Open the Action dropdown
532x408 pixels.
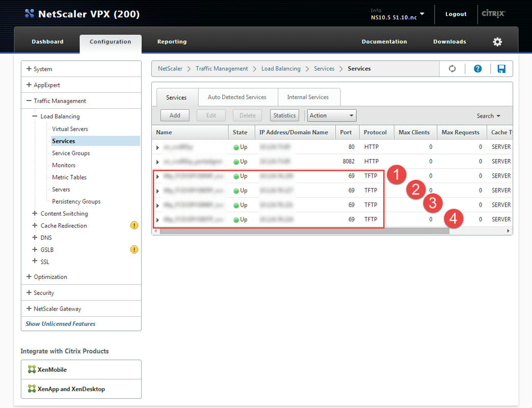tap(331, 116)
